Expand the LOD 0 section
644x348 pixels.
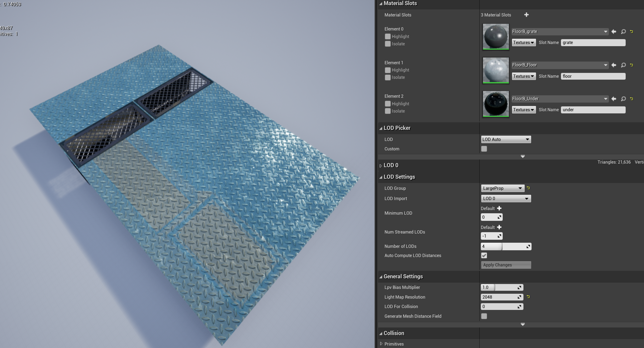click(381, 165)
